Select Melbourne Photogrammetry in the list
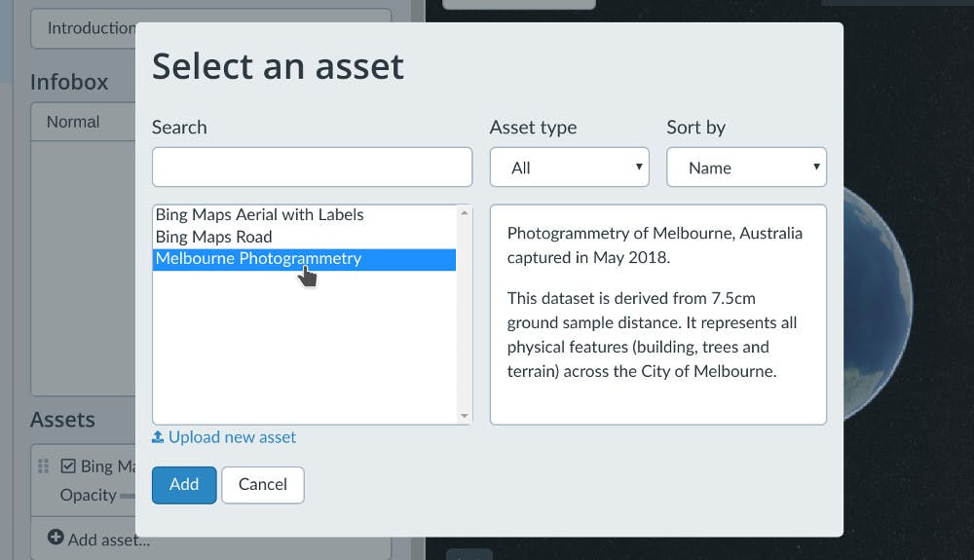 pos(304,259)
